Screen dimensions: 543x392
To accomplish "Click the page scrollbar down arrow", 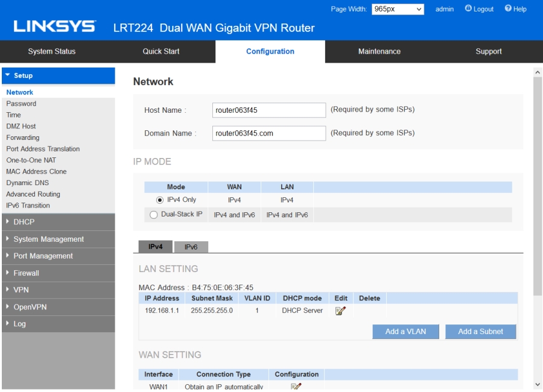I will click(538, 384).
